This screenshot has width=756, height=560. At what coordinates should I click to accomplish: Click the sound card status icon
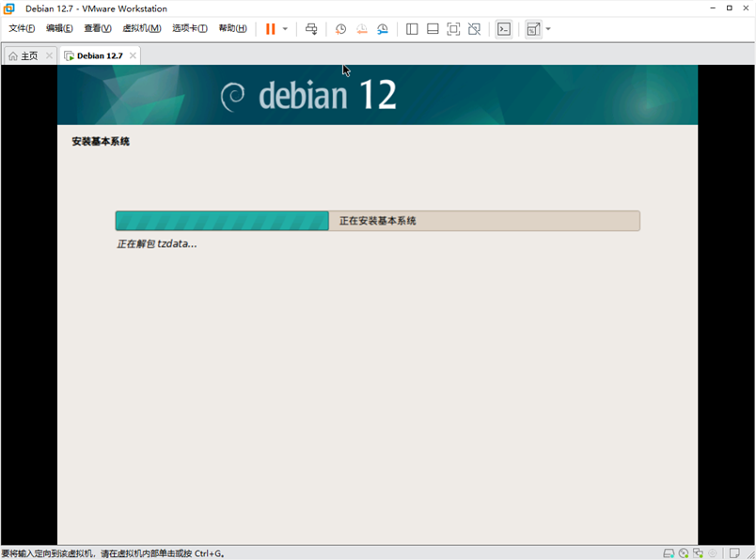[712, 553]
